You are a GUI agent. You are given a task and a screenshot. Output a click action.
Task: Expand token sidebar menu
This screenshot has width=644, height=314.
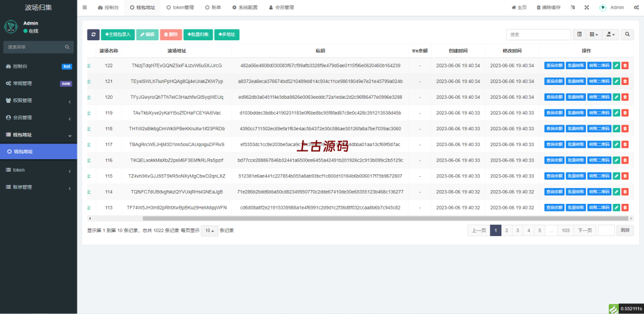click(38, 170)
